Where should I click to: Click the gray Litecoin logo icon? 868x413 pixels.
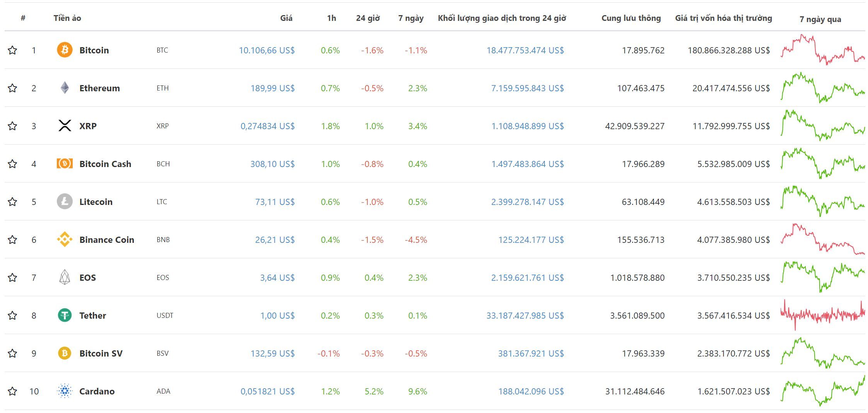click(x=65, y=201)
